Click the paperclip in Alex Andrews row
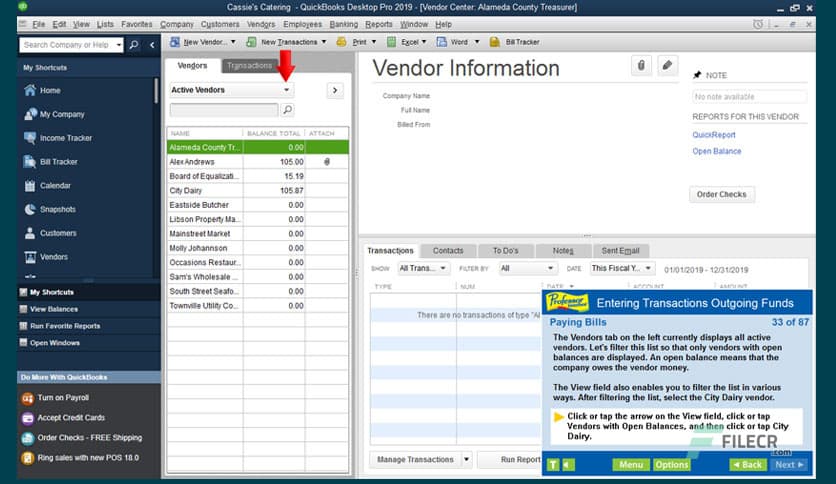Screen dimensions: 836x484 (x=327, y=162)
